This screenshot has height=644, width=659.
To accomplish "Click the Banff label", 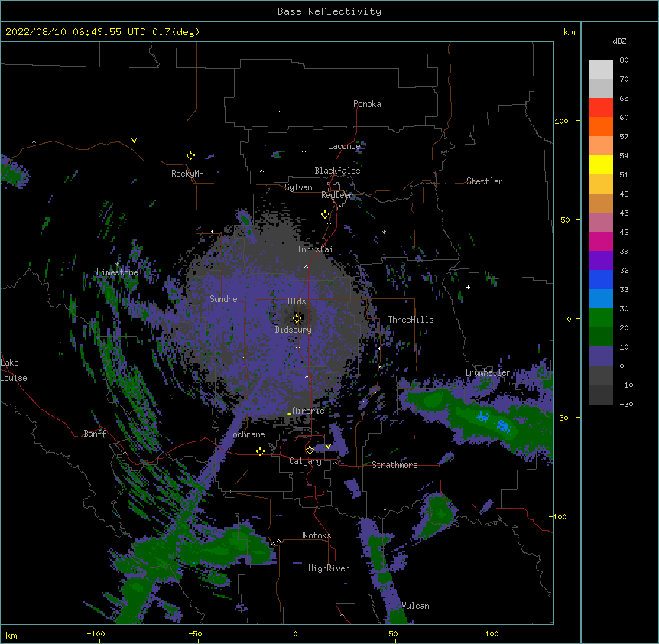I will pyautogui.click(x=95, y=434).
